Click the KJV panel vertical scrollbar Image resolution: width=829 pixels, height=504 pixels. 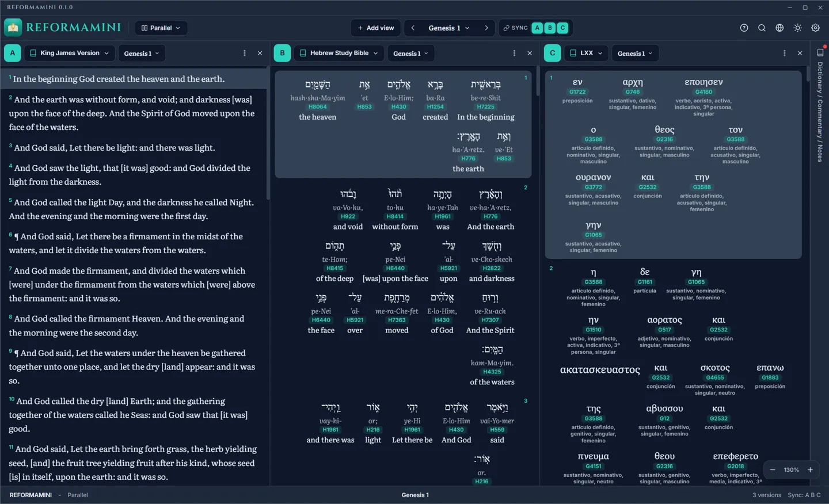(268, 133)
